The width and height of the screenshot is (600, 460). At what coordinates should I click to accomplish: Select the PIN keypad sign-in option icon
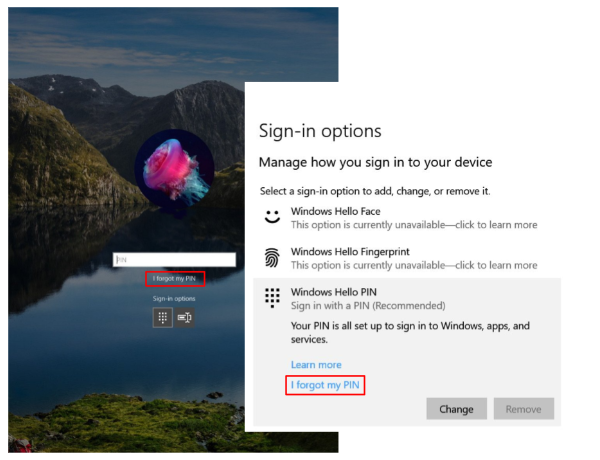(163, 317)
